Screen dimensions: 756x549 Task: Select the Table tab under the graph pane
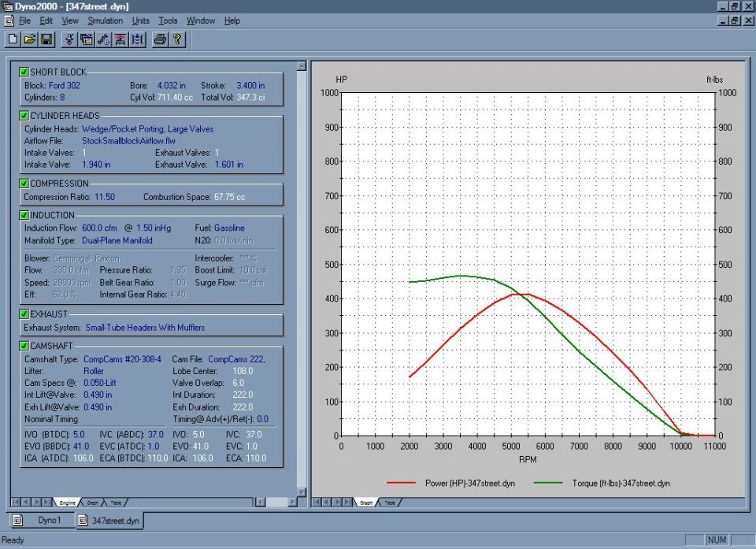(x=390, y=503)
